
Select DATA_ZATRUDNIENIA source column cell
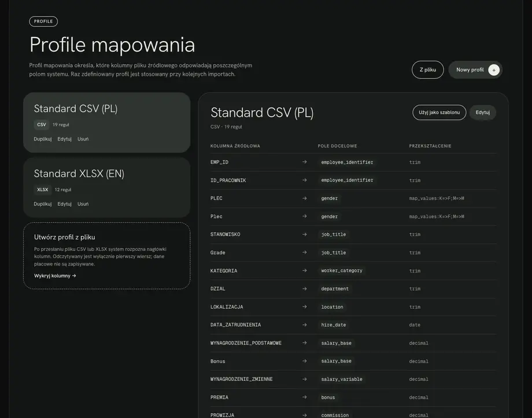(235, 325)
